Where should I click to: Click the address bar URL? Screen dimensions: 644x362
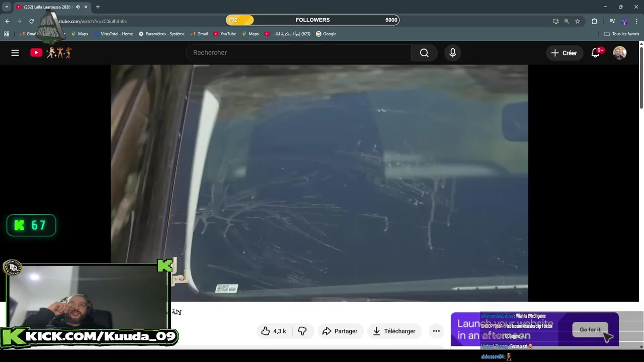[93, 21]
